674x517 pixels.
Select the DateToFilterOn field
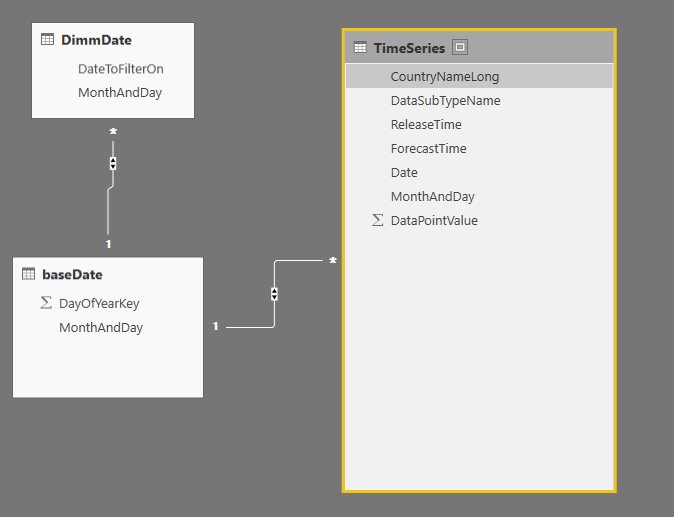point(121,69)
